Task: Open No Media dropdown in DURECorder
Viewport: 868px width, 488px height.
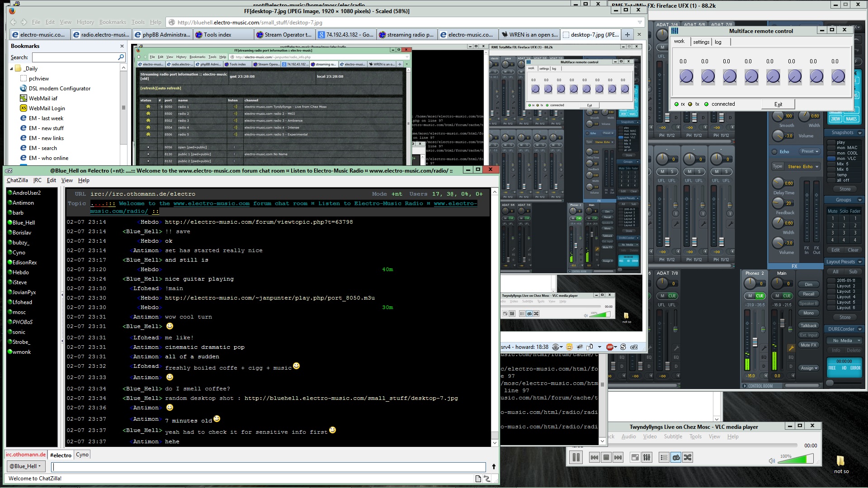Action: pyautogui.click(x=845, y=341)
